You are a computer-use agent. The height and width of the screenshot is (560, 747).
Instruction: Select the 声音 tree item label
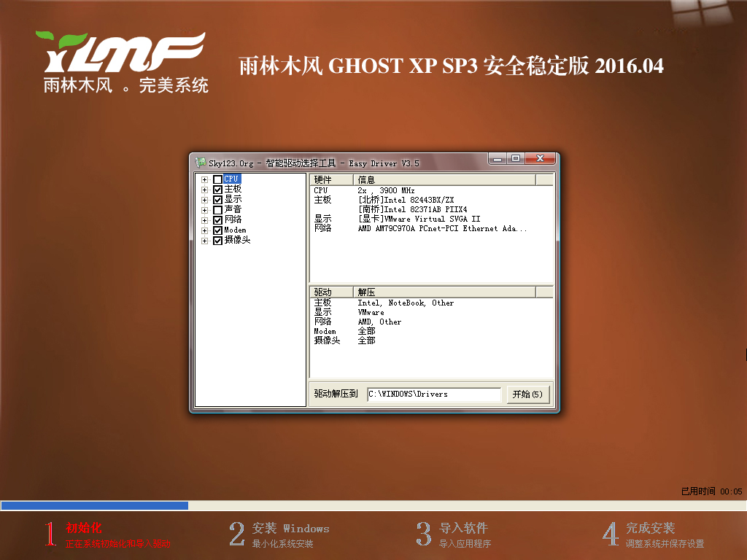(233, 209)
